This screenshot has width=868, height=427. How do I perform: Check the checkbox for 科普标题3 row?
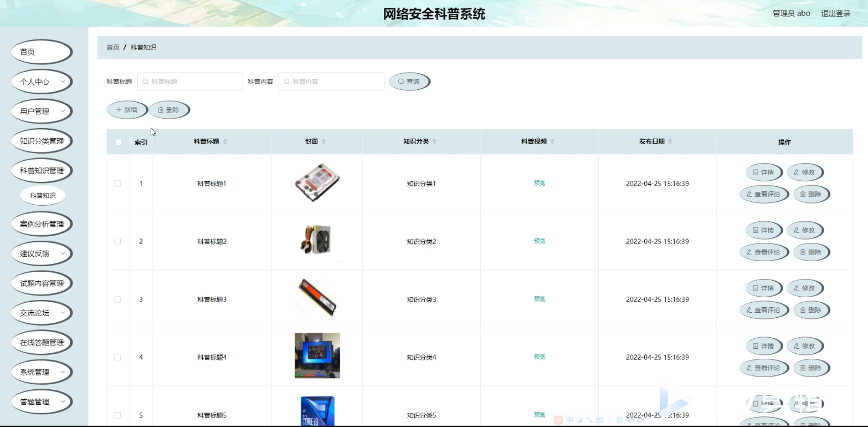tap(118, 299)
